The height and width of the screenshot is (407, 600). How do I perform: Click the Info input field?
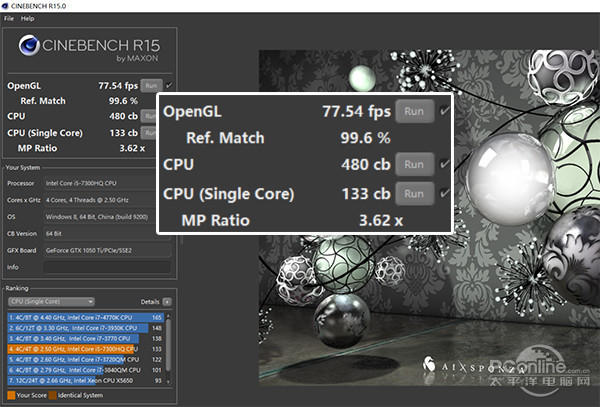pos(107,267)
